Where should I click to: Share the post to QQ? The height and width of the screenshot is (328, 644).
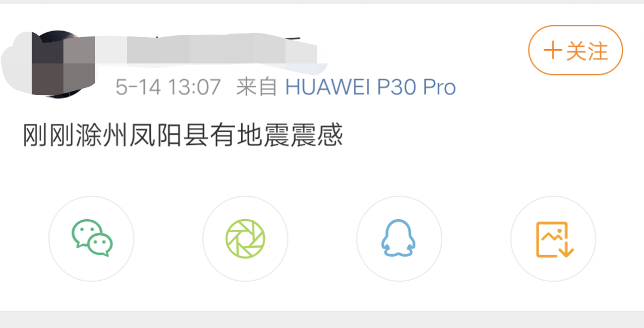(399, 238)
